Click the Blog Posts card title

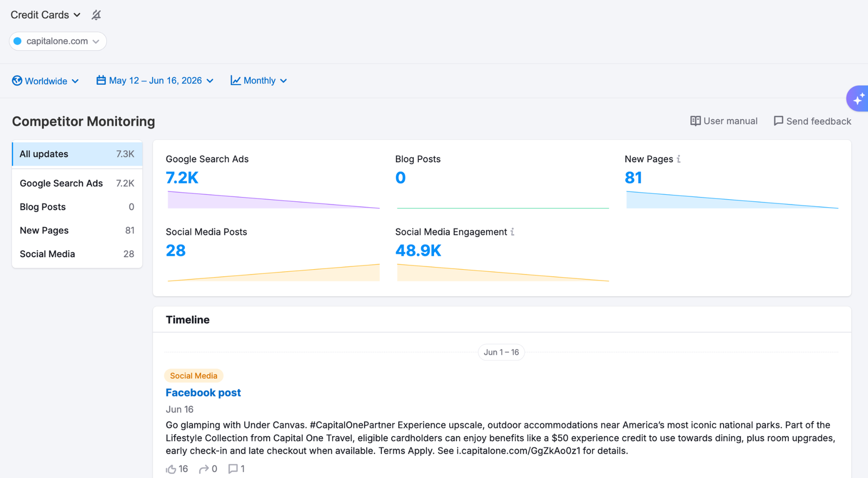[x=418, y=159]
